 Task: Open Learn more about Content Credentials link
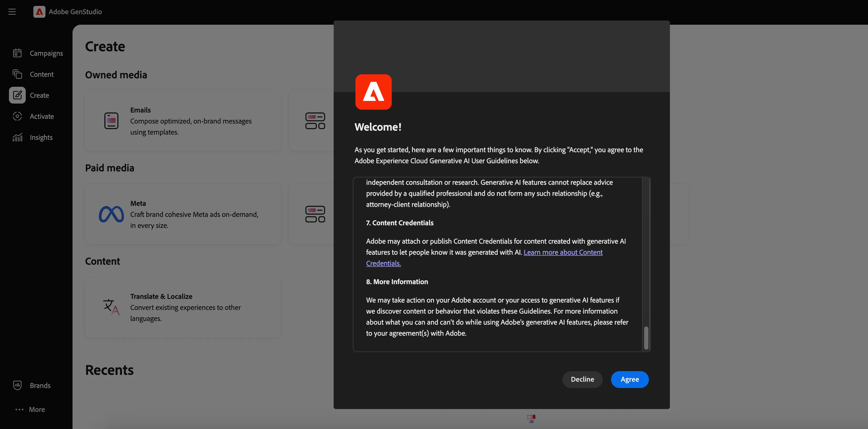point(563,252)
